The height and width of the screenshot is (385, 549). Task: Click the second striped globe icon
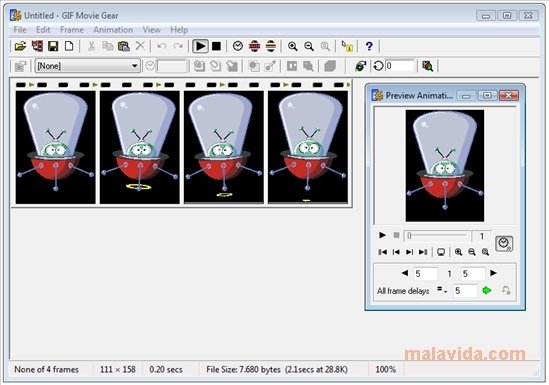click(271, 46)
